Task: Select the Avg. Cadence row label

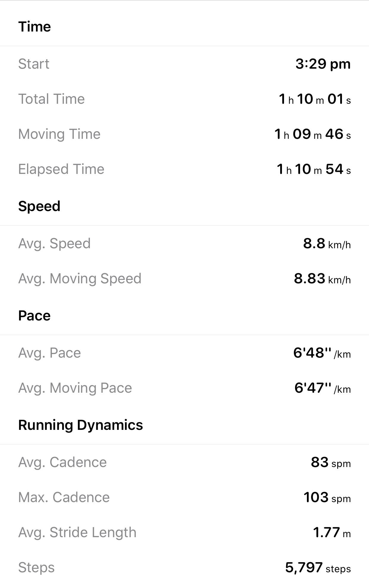Action: (62, 462)
